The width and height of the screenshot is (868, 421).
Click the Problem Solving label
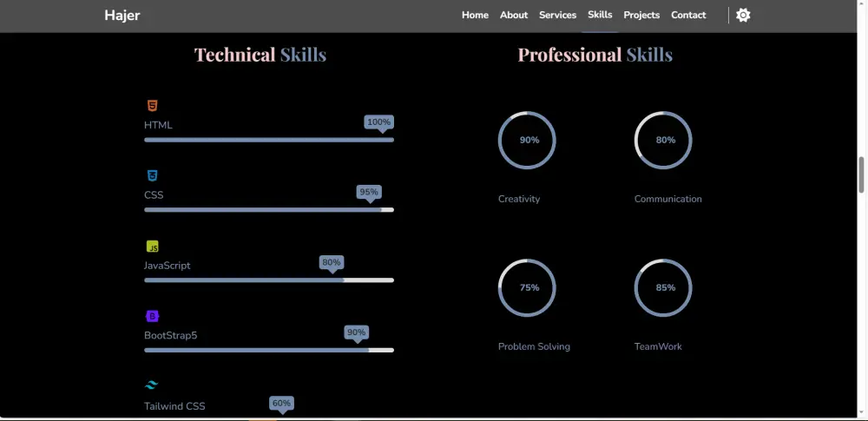[x=534, y=346]
